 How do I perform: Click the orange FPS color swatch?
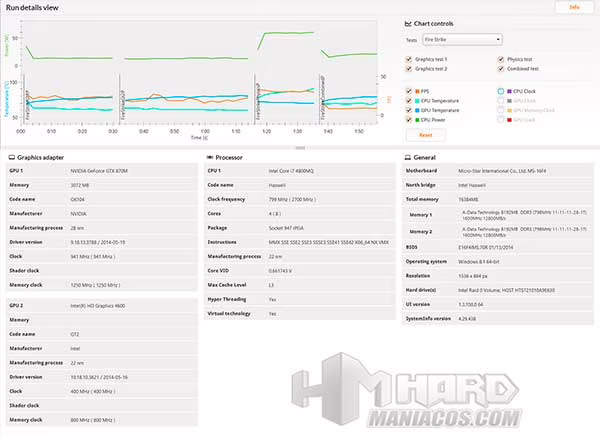(x=417, y=91)
